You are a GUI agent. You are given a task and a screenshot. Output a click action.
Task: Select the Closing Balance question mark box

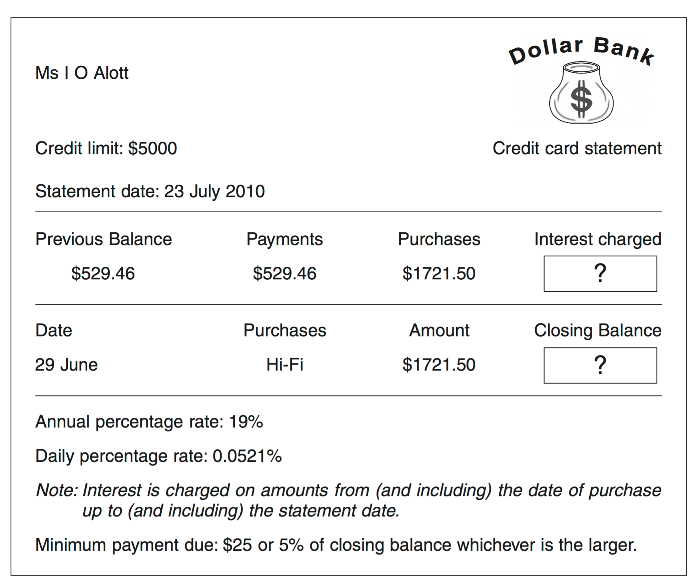coord(600,365)
